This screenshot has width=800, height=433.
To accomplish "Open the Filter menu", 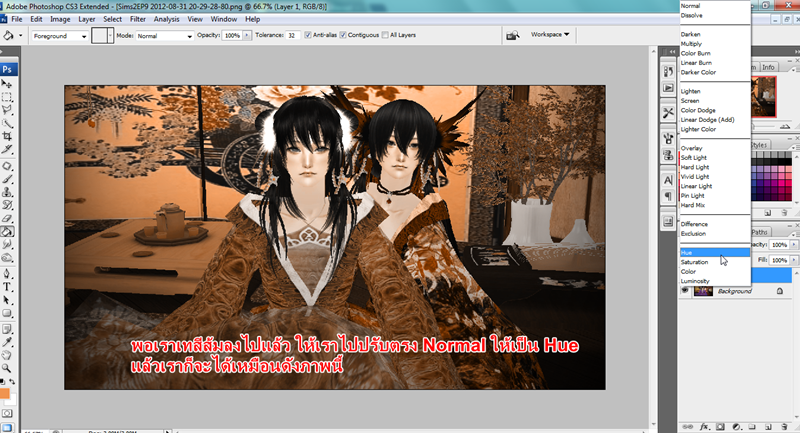I will (x=138, y=19).
